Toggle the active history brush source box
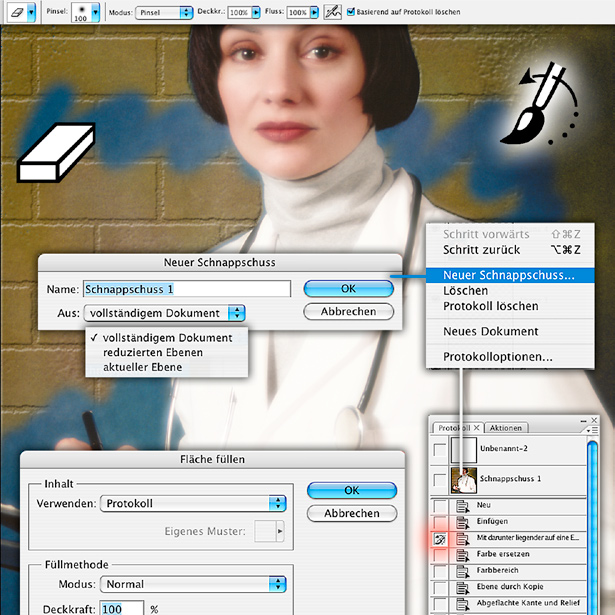Screen dimensions: 615x615 click(440, 539)
